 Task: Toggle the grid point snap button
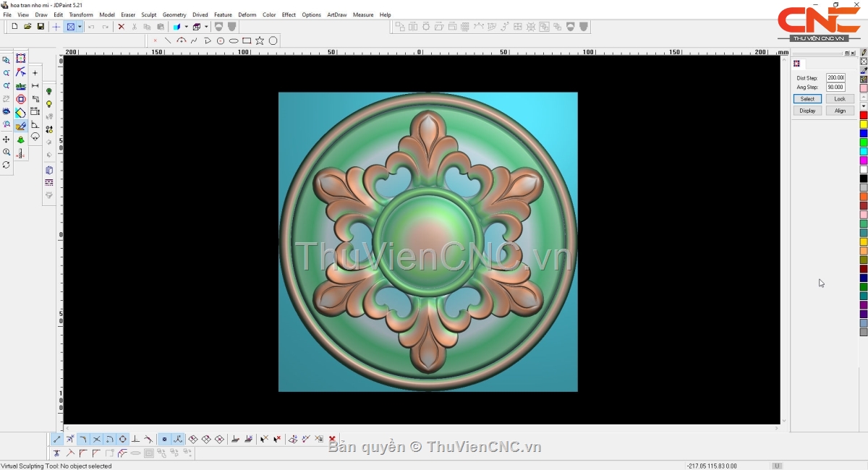(x=164, y=439)
